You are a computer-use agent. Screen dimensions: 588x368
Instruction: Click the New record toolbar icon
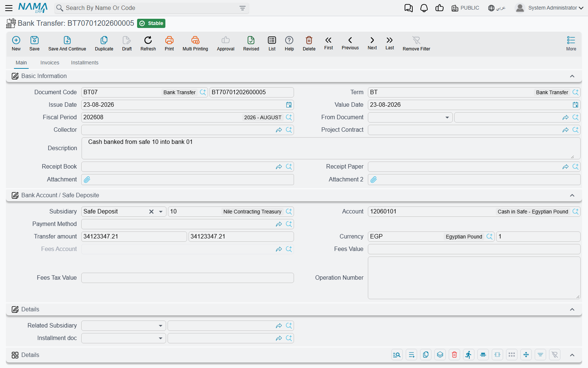click(x=16, y=43)
